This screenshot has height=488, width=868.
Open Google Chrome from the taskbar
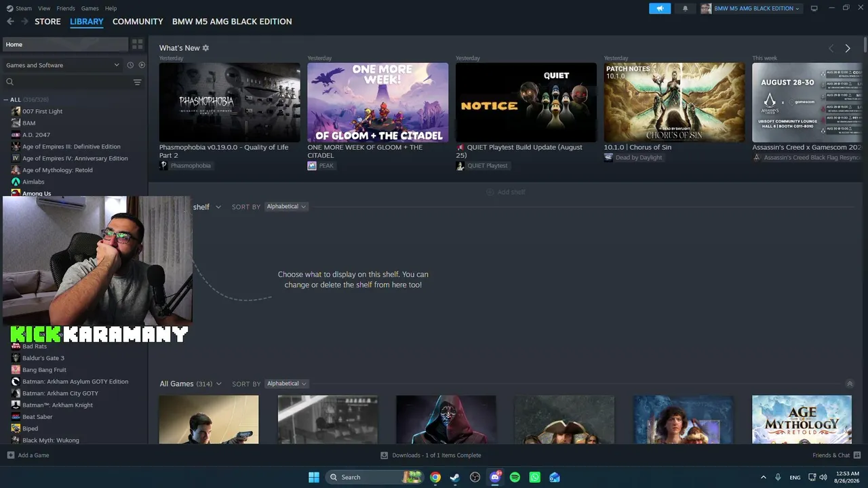pos(435,477)
